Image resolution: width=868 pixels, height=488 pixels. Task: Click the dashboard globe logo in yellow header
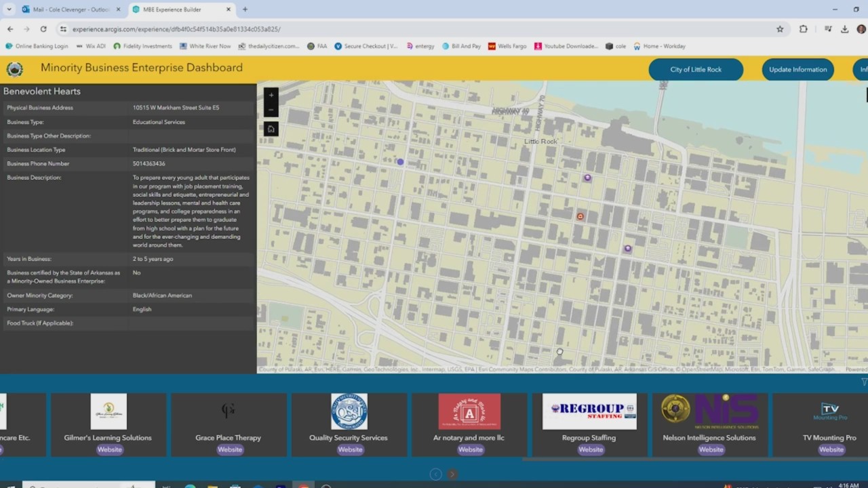tap(15, 68)
